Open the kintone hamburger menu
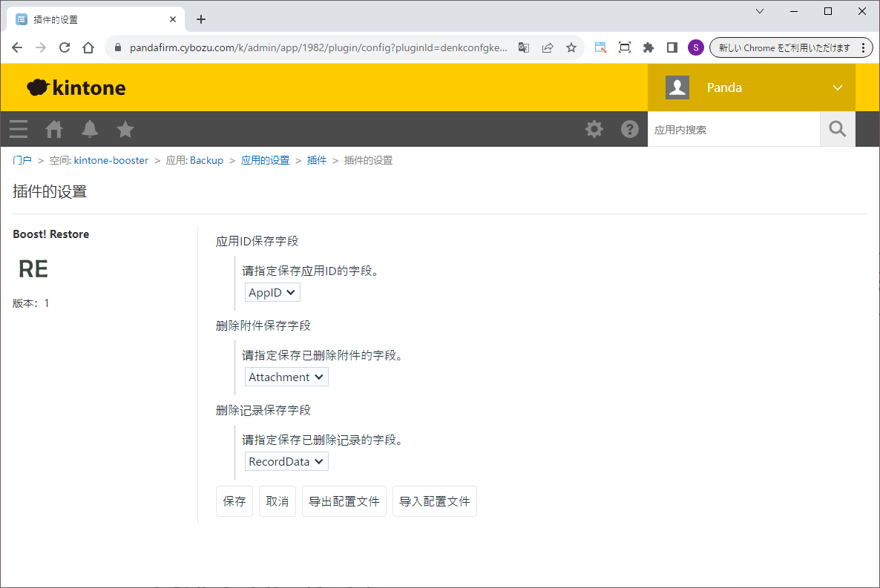The height and width of the screenshot is (588, 880). point(19,129)
